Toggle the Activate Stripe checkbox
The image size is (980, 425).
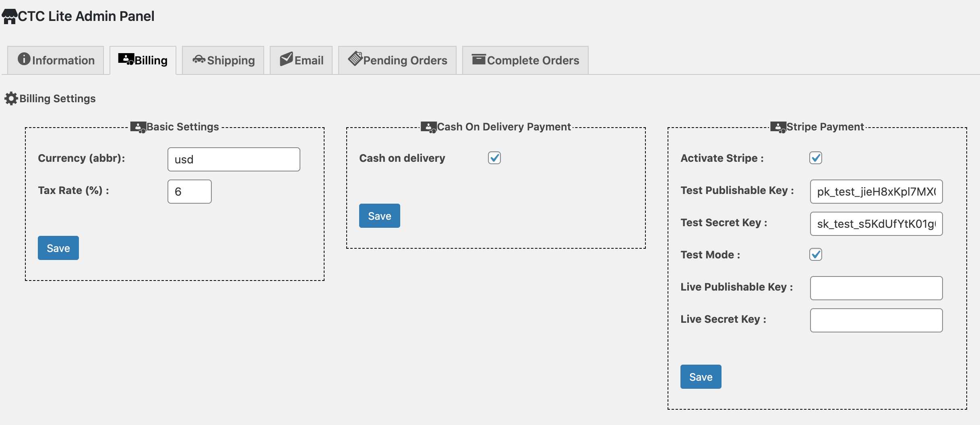point(816,158)
